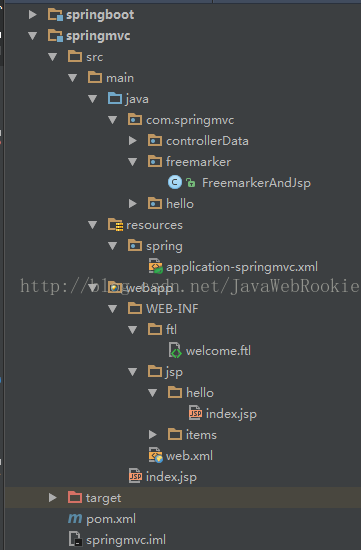
Task: Click the web.xml descriptor icon
Action: [155, 455]
